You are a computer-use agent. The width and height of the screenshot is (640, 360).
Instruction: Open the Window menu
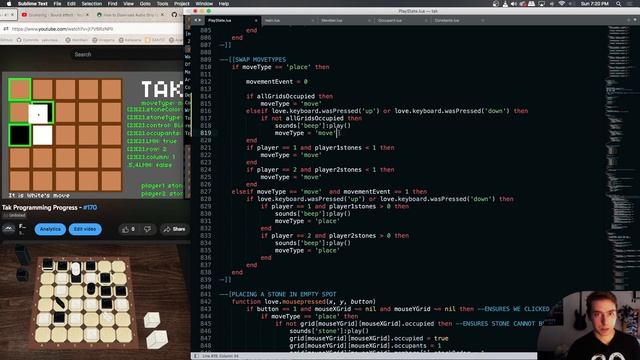click(204, 4)
